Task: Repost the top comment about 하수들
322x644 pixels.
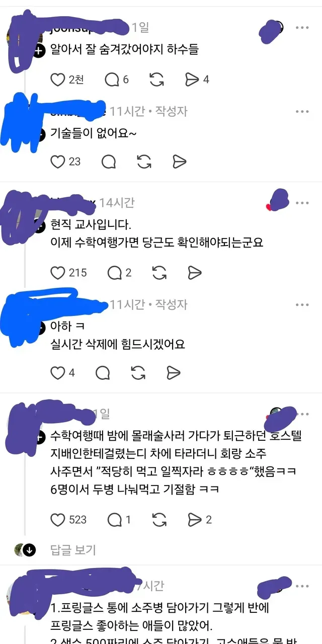Action: (x=157, y=79)
